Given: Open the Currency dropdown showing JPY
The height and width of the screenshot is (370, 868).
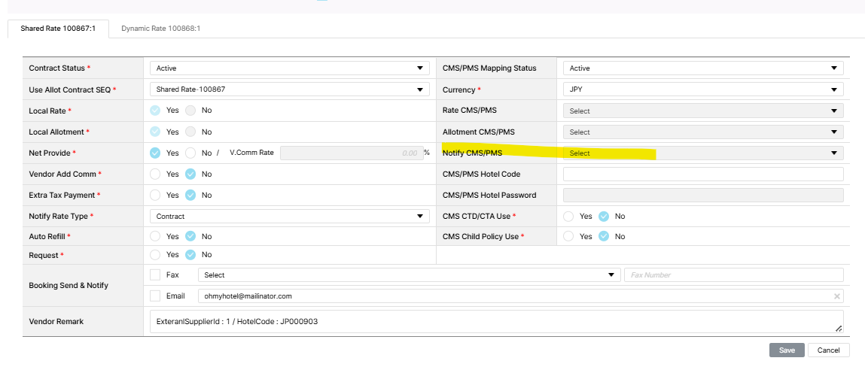Looking at the screenshot, I should point(702,89).
